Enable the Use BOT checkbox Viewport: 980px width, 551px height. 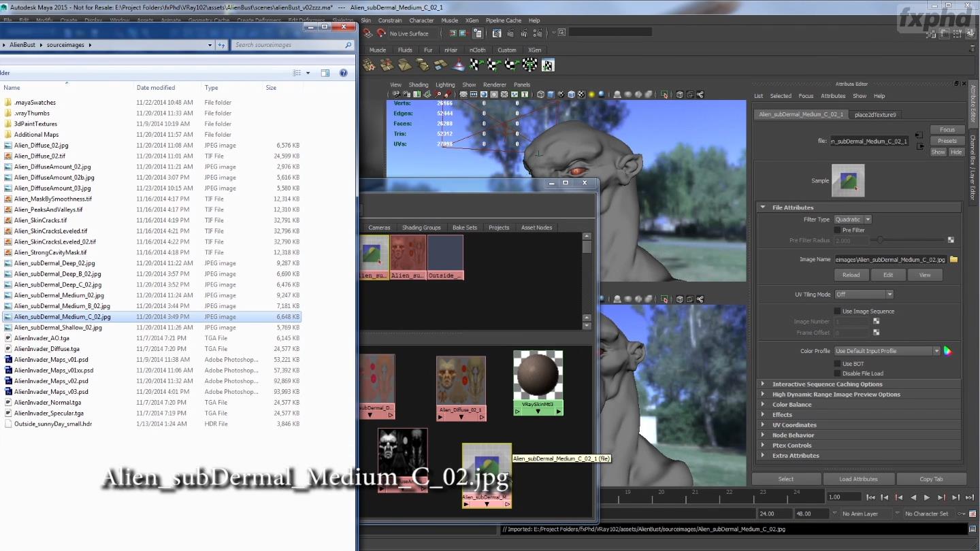tap(838, 364)
